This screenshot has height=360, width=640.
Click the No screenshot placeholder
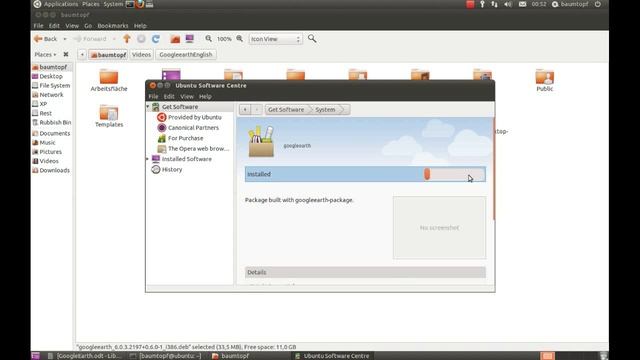440,227
